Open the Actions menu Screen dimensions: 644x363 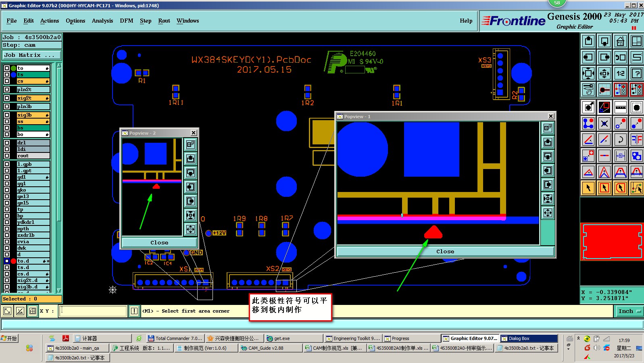click(50, 21)
